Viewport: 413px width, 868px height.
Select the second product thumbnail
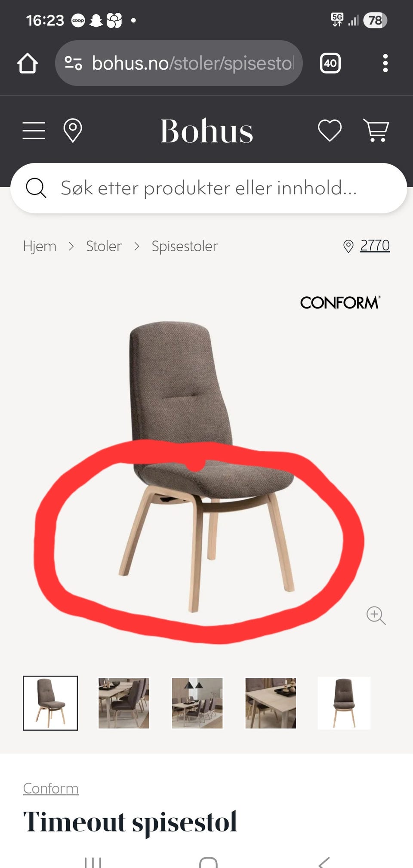point(124,703)
